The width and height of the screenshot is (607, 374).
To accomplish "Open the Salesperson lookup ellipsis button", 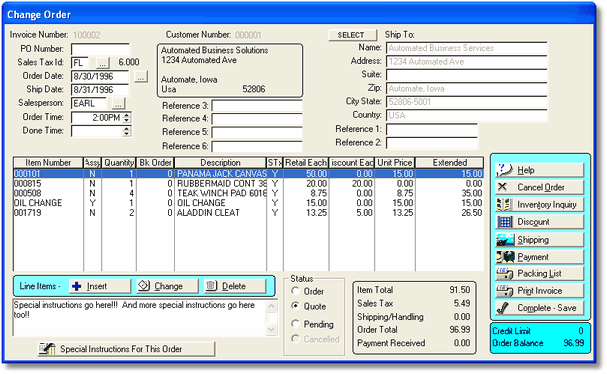I will click(x=118, y=104).
